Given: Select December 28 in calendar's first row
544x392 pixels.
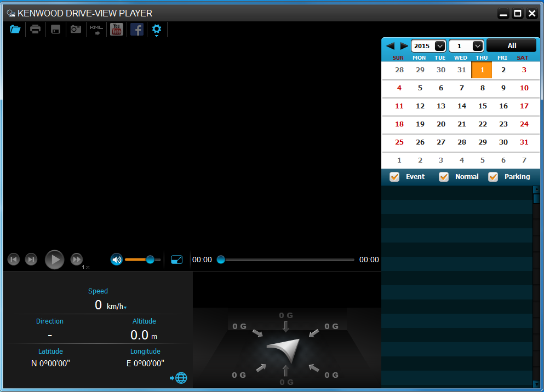Looking at the screenshot, I should coord(399,70).
